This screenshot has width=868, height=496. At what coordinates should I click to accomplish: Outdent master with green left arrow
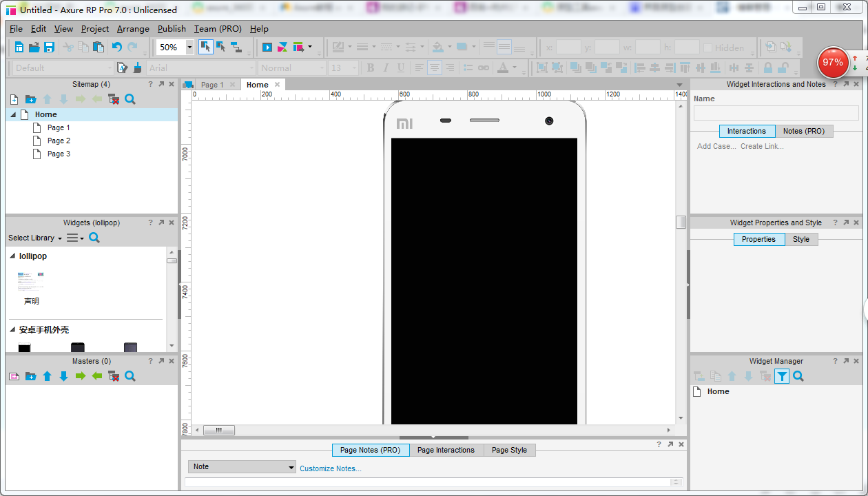(97, 376)
